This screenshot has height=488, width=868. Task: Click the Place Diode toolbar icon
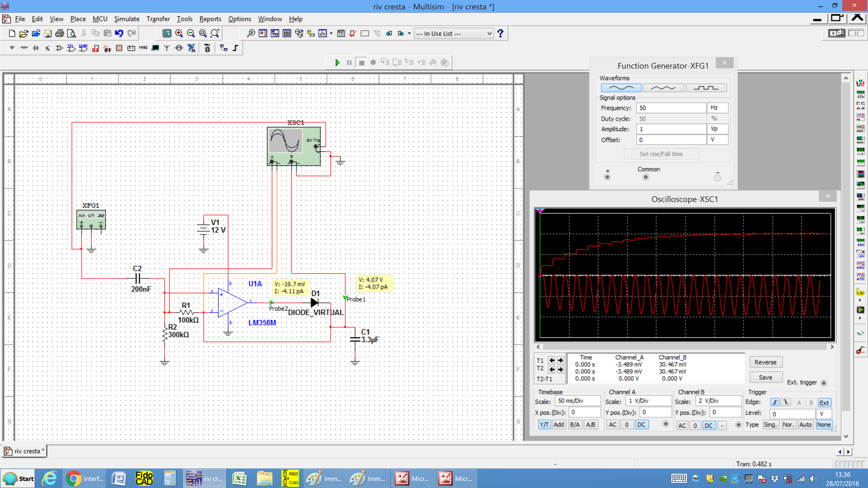click(x=36, y=48)
